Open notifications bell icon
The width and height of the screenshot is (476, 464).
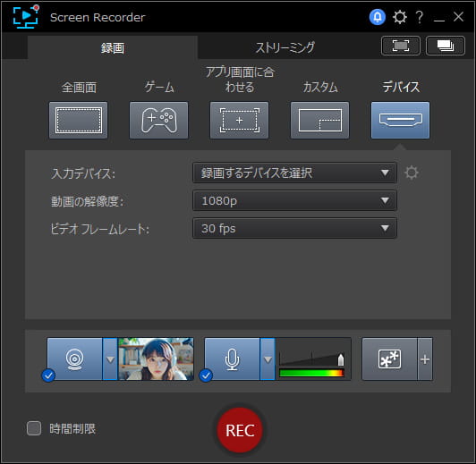click(378, 17)
